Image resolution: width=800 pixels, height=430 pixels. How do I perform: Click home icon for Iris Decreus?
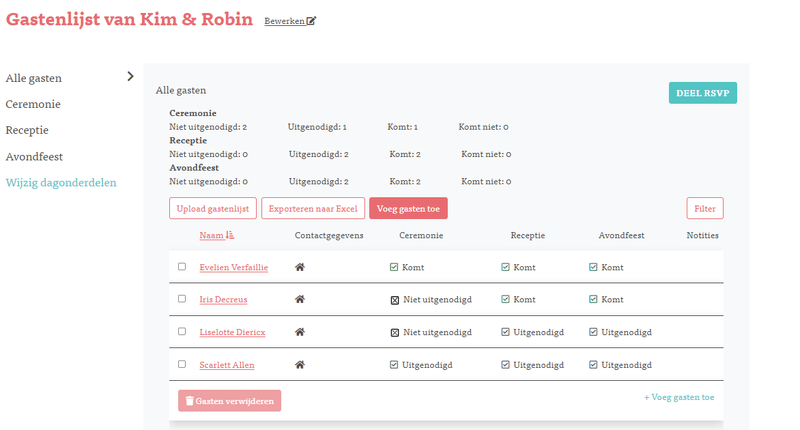coord(299,300)
